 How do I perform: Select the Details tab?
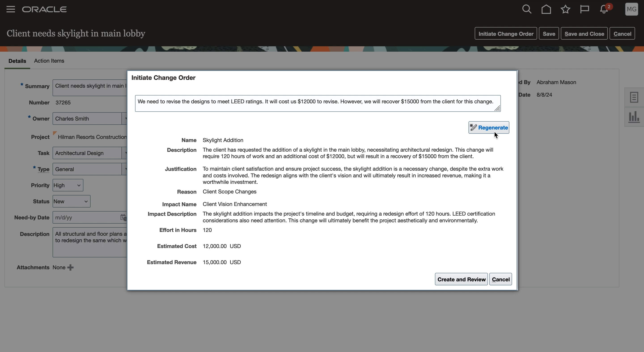17,61
